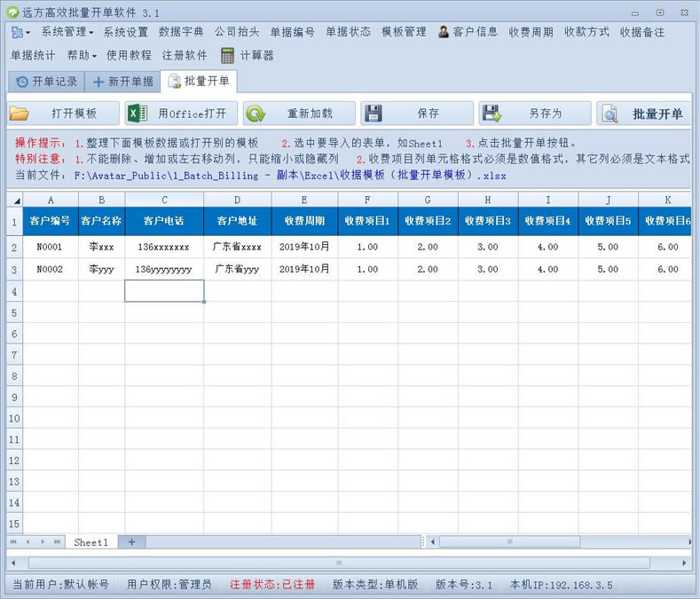Add a new sheet with plus button
700x599 pixels.
click(x=131, y=541)
